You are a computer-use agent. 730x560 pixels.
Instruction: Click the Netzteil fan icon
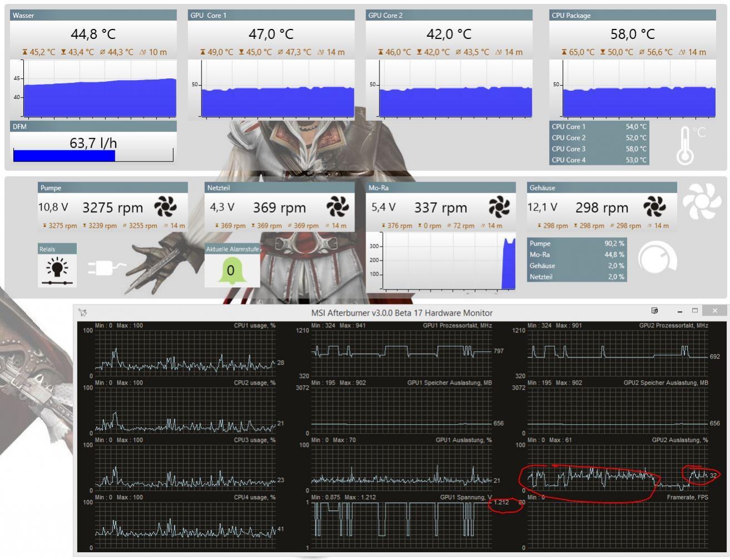point(337,208)
